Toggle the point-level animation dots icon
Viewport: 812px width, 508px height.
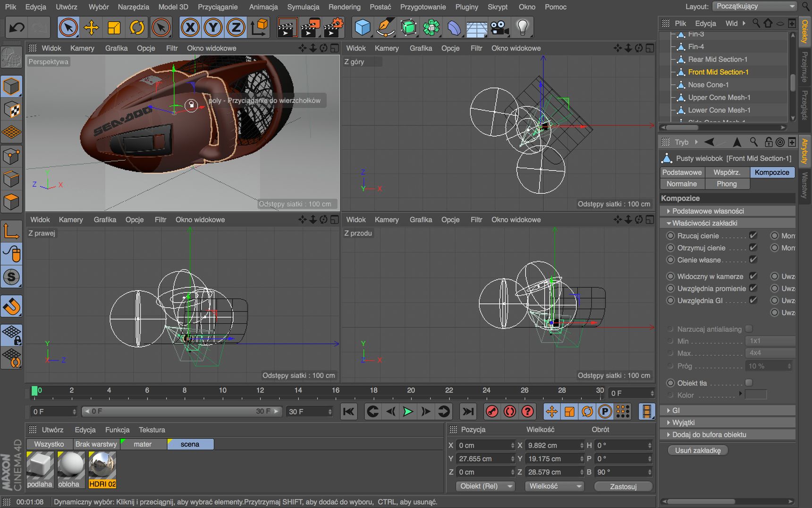[623, 412]
